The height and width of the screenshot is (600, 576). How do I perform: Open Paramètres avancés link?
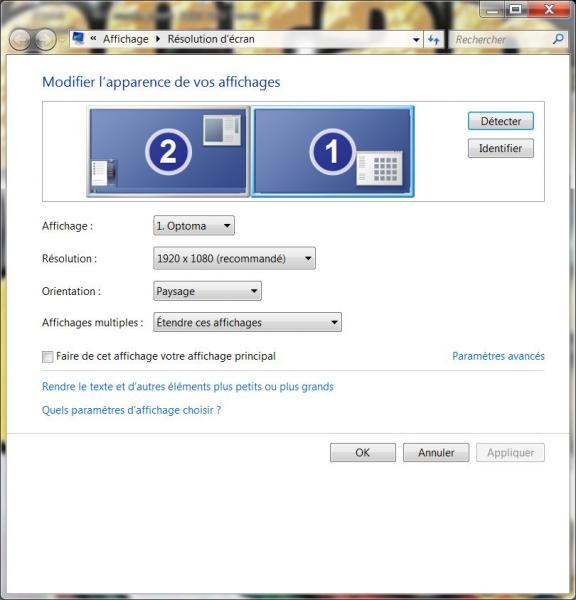pos(498,356)
